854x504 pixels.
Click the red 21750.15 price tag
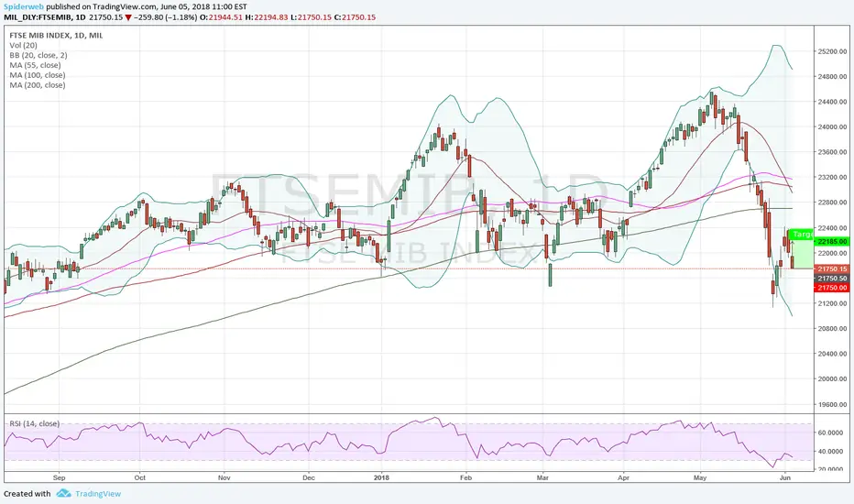pyautogui.click(x=832, y=269)
